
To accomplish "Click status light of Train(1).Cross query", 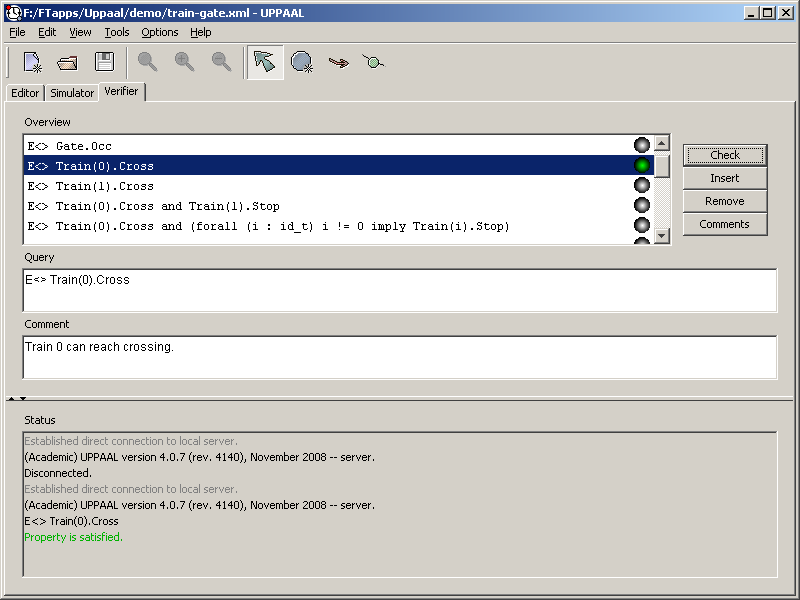I will point(642,185).
